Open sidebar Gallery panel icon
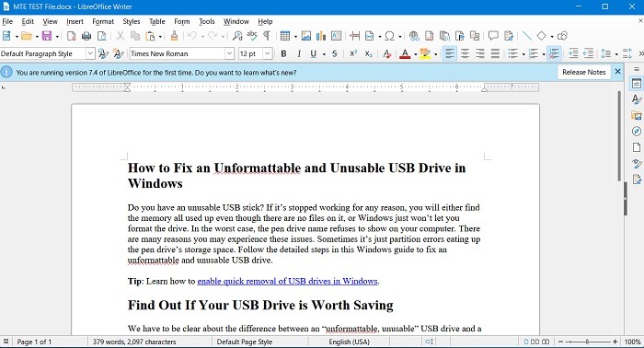The width and height of the screenshot is (644, 348). [x=637, y=115]
